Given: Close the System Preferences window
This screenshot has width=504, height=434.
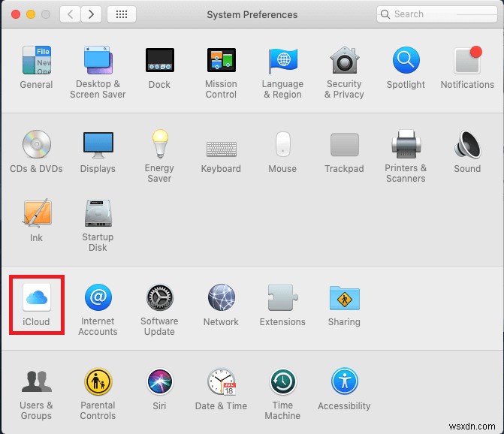Looking at the screenshot, I should click(x=16, y=14).
